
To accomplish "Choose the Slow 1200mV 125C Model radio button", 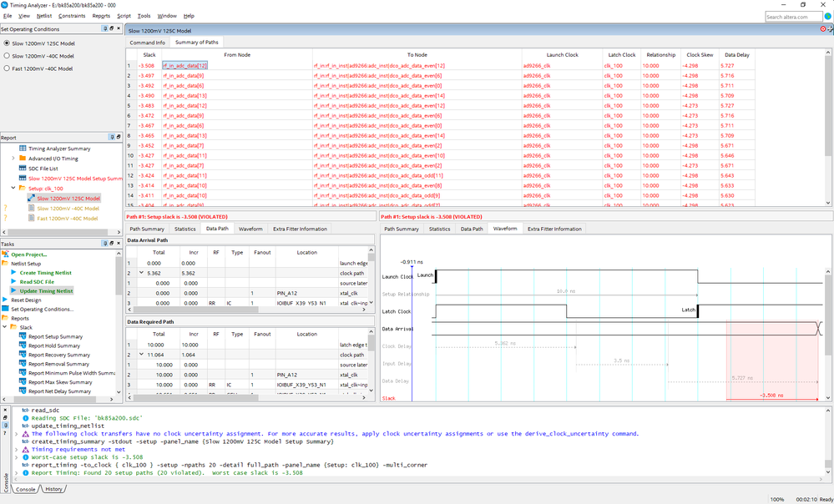I will [7, 43].
